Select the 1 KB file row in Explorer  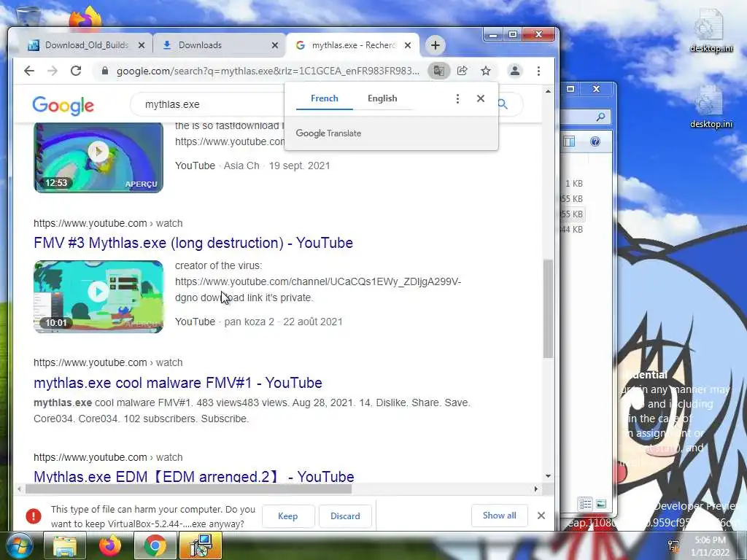[x=573, y=183]
